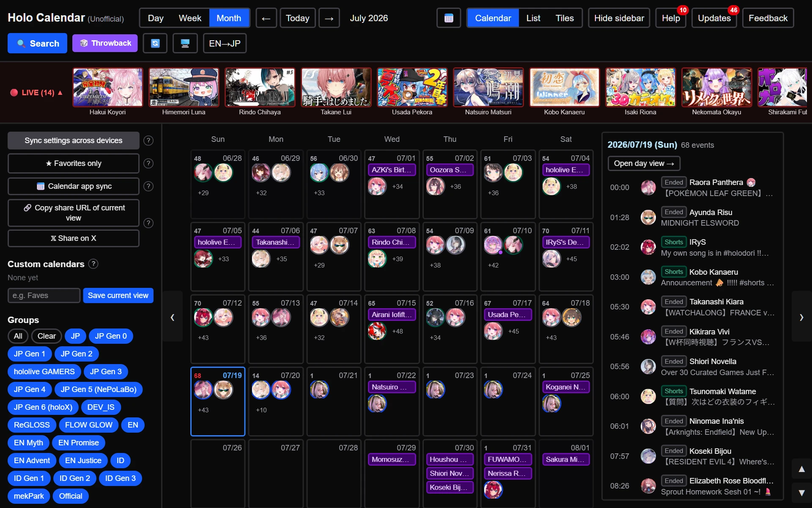Click first avatar in 07/19 cell
This screenshot has width=812, height=508.
[203, 389]
